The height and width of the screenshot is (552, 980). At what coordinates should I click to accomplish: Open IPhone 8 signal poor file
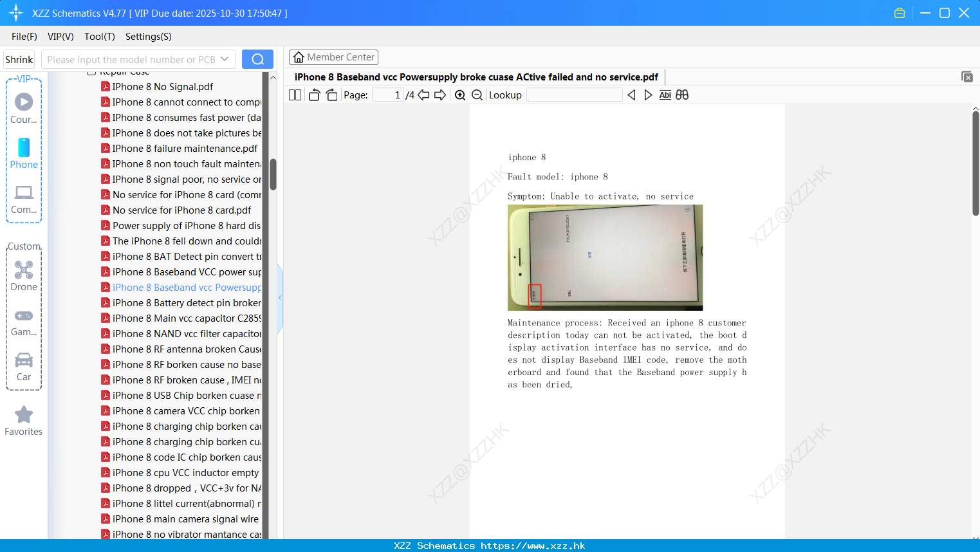point(181,179)
